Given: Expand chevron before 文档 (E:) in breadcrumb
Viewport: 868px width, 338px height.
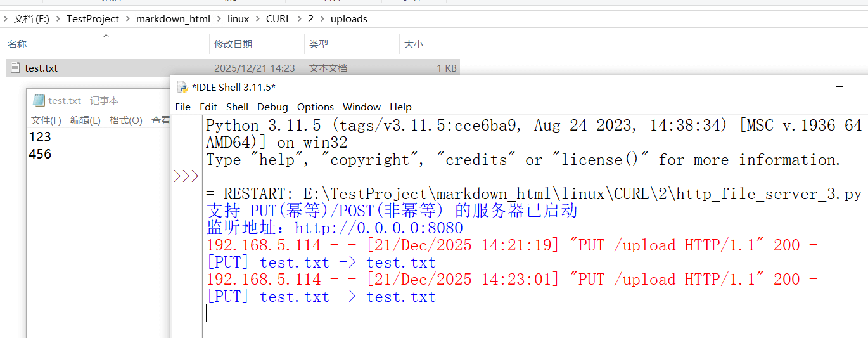Looking at the screenshot, I should point(6,18).
